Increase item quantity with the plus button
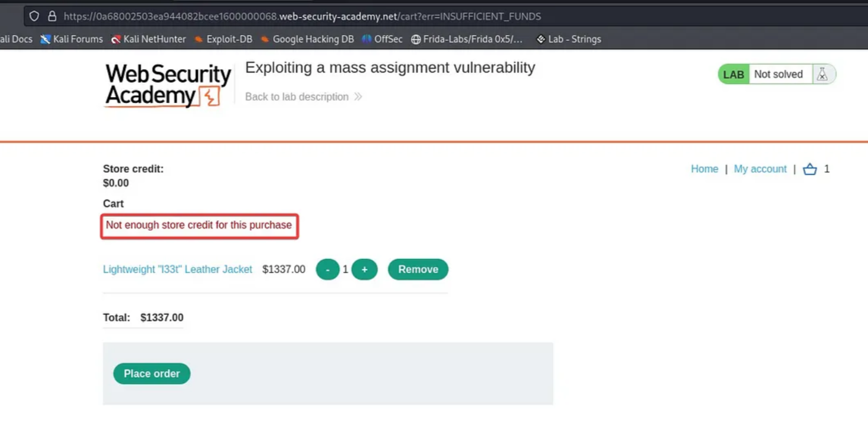Image resolution: width=868 pixels, height=441 pixels. tap(364, 269)
